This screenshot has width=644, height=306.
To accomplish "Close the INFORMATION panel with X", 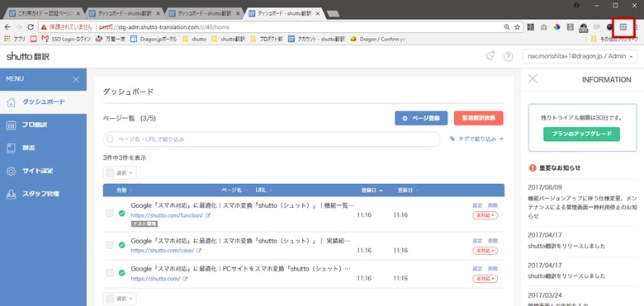I will click(x=533, y=78).
